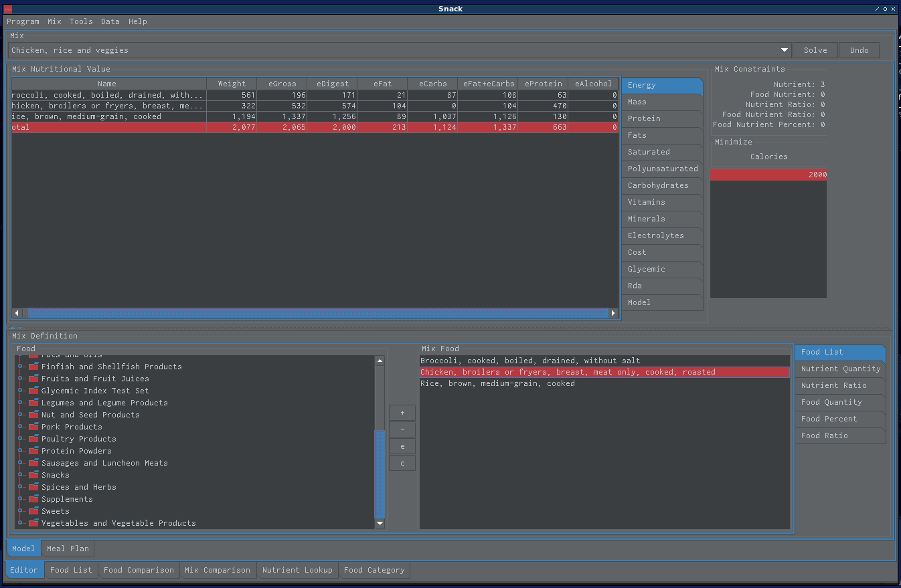The image size is (901, 588).
Task: Switch to Food Percent tab
Action: click(840, 419)
